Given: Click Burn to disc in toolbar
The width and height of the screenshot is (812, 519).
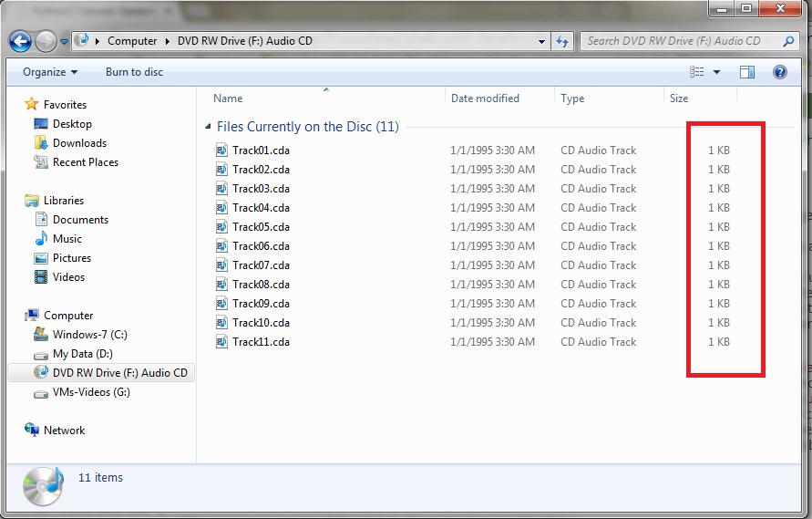Looking at the screenshot, I should pos(134,72).
